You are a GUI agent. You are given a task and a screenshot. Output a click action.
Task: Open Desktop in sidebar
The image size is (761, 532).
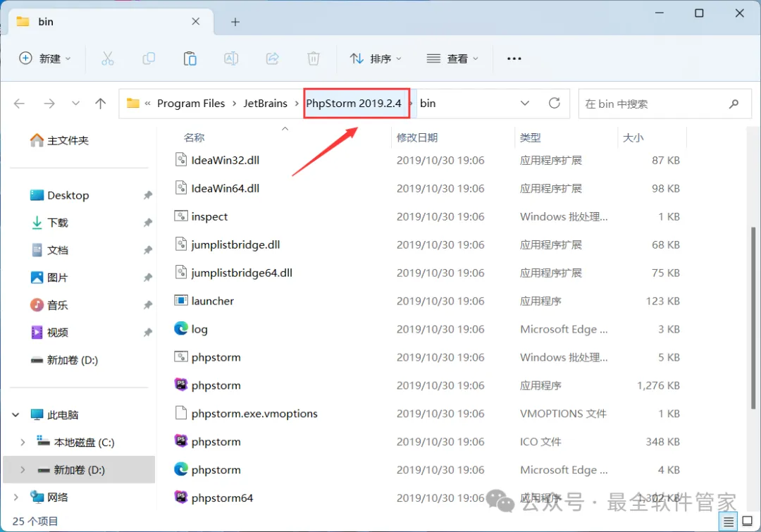[x=59, y=195]
